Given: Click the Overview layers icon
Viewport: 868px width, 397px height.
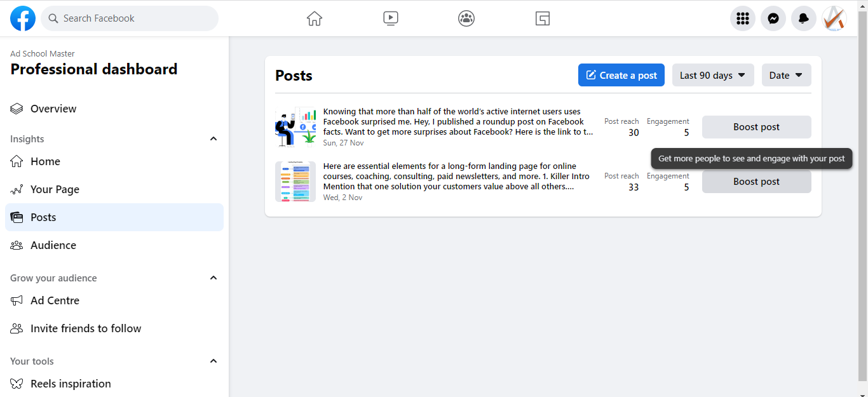Looking at the screenshot, I should [x=17, y=109].
